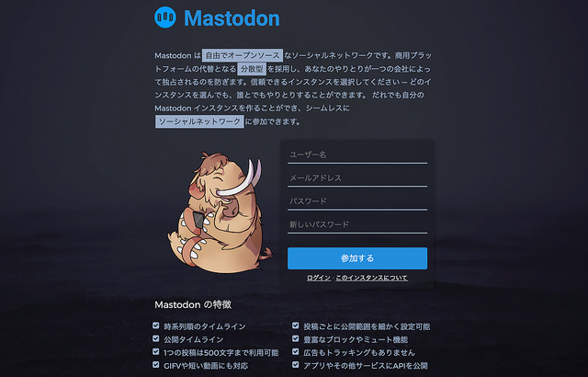Click the mammoth mascot illustration
Viewport: 588px width, 377px height.
(x=220, y=212)
